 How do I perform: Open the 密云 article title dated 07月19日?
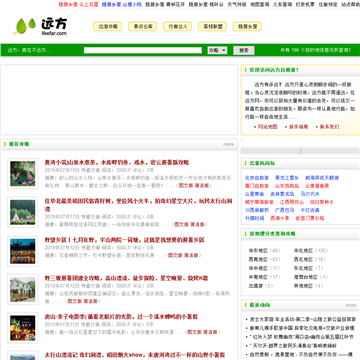click(x=117, y=163)
